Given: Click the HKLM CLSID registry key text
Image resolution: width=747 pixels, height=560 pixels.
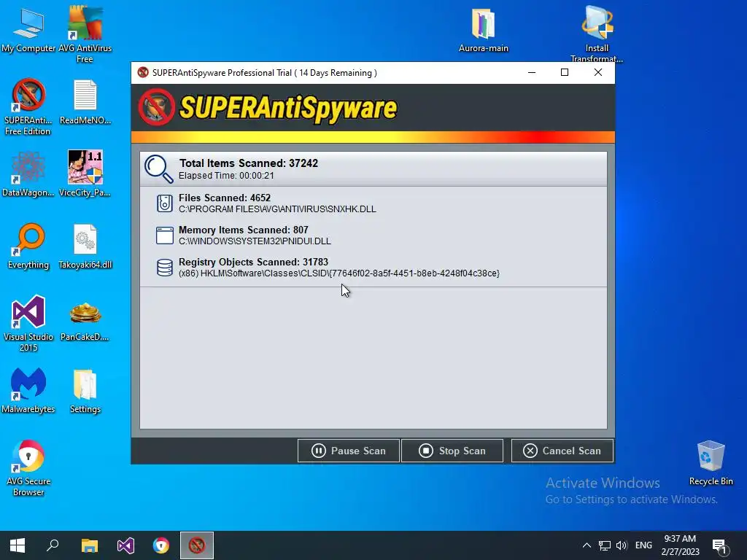Looking at the screenshot, I should pyautogui.click(x=339, y=273).
